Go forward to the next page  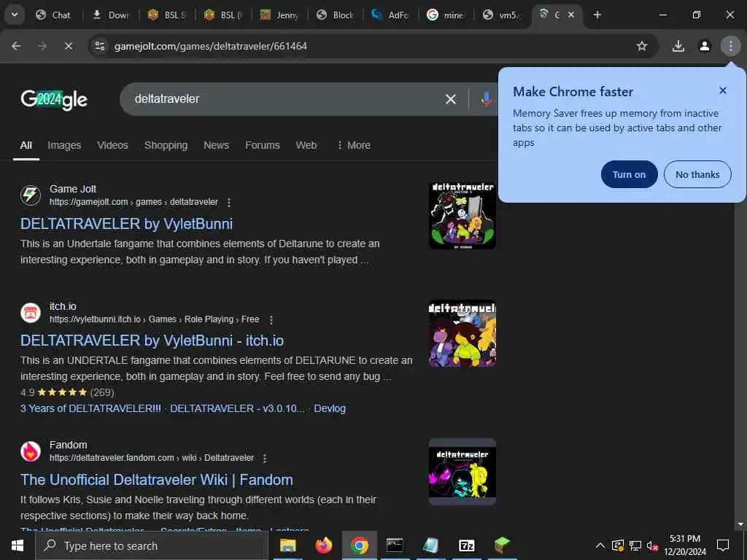tap(42, 46)
